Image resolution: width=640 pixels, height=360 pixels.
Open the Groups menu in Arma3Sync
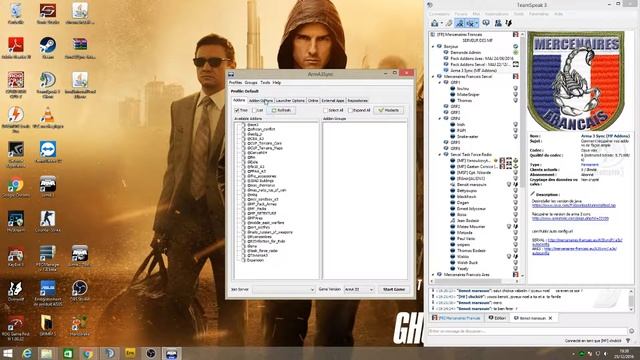(251, 82)
